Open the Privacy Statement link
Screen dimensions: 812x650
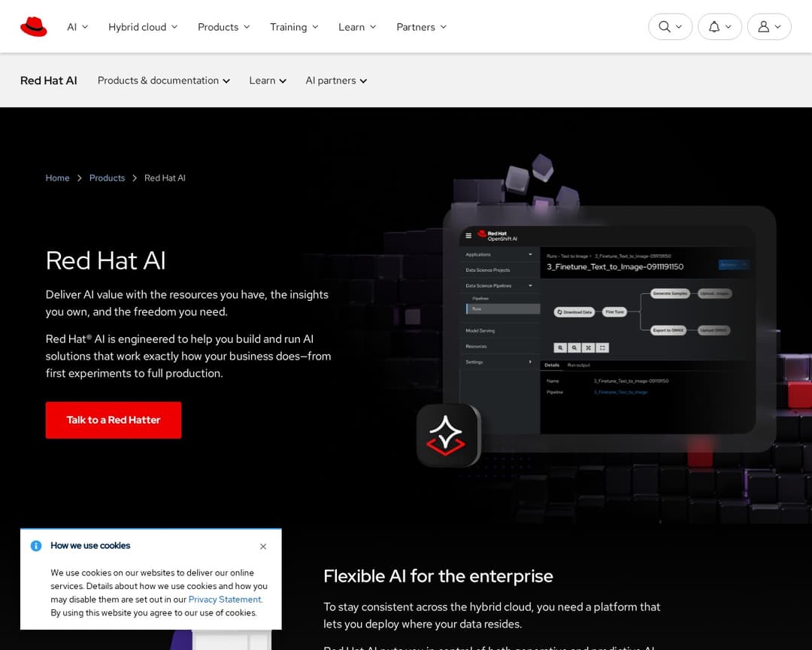[226, 599]
